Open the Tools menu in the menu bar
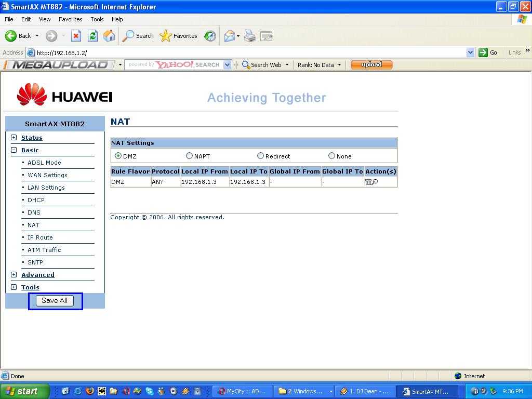The image size is (532, 399). 97,19
